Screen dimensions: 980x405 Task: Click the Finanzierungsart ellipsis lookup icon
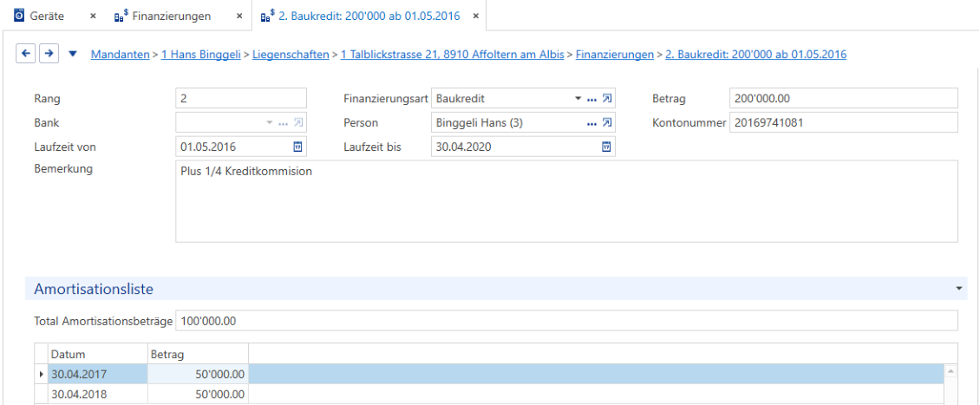[591, 99]
